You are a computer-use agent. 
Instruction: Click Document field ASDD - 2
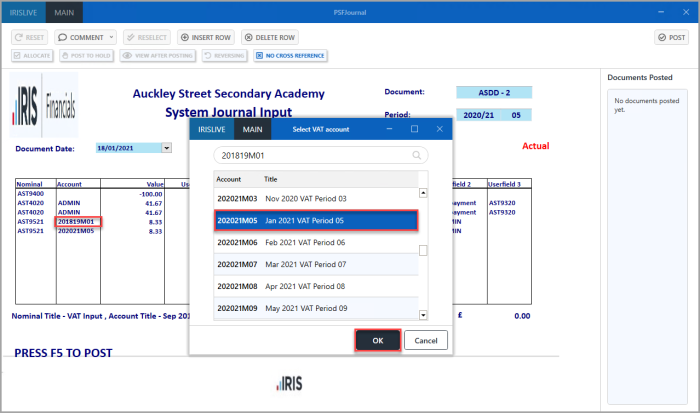(x=494, y=92)
